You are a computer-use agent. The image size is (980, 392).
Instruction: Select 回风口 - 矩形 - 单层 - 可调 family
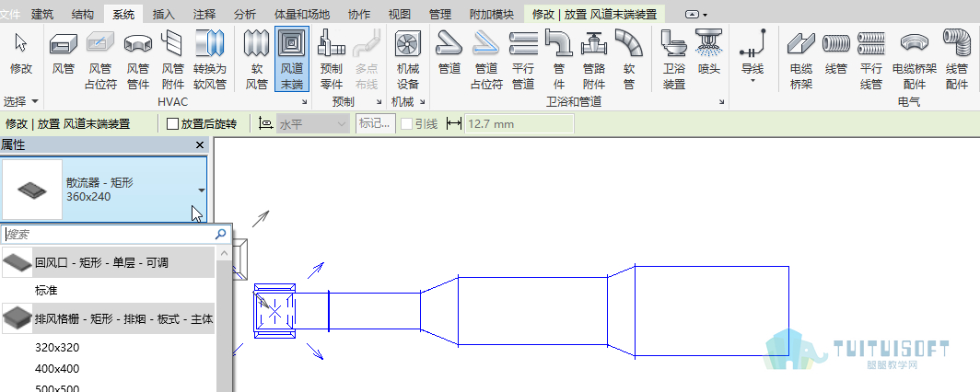pyautogui.click(x=108, y=263)
